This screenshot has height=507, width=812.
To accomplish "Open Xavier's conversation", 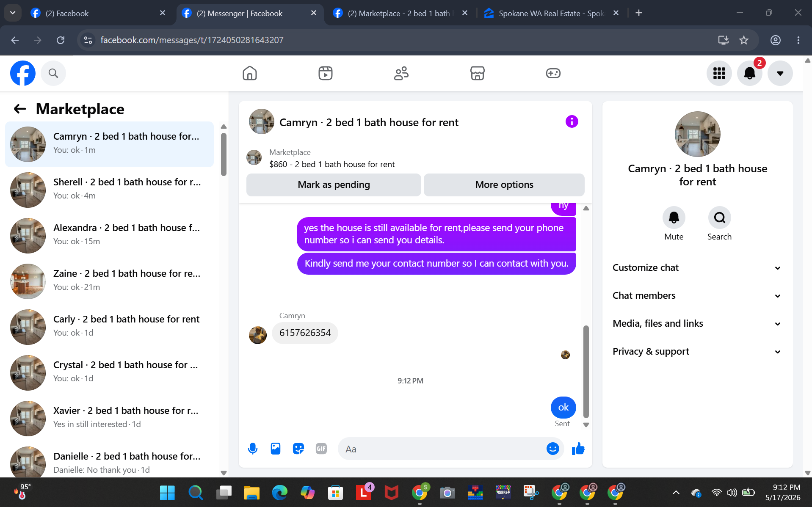I will pyautogui.click(x=109, y=419).
